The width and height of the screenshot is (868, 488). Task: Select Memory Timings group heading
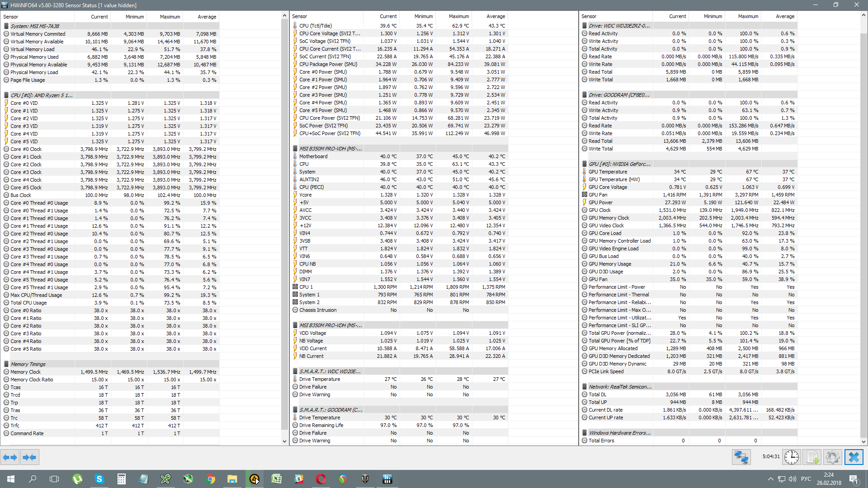tap(28, 364)
